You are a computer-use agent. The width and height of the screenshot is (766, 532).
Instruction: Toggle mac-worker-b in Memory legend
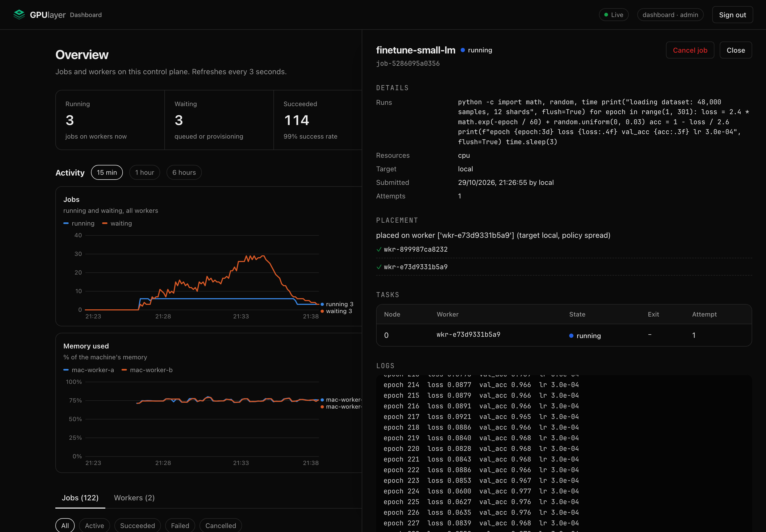click(x=147, y=370)
